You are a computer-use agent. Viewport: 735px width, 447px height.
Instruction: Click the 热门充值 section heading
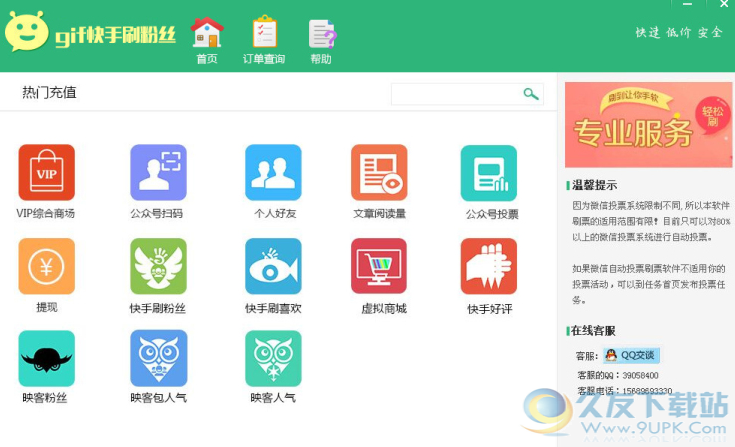tap(49, 92)
